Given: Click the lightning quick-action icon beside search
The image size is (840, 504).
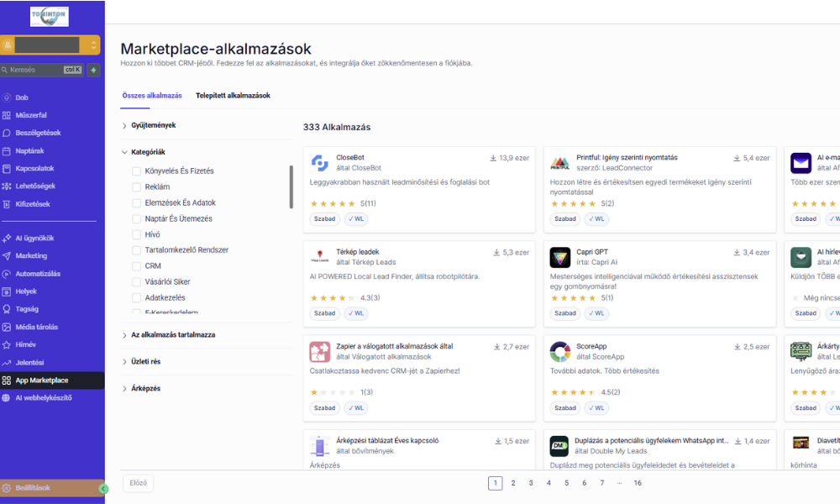Looking at the screenshot, I should tap(93, 71).
